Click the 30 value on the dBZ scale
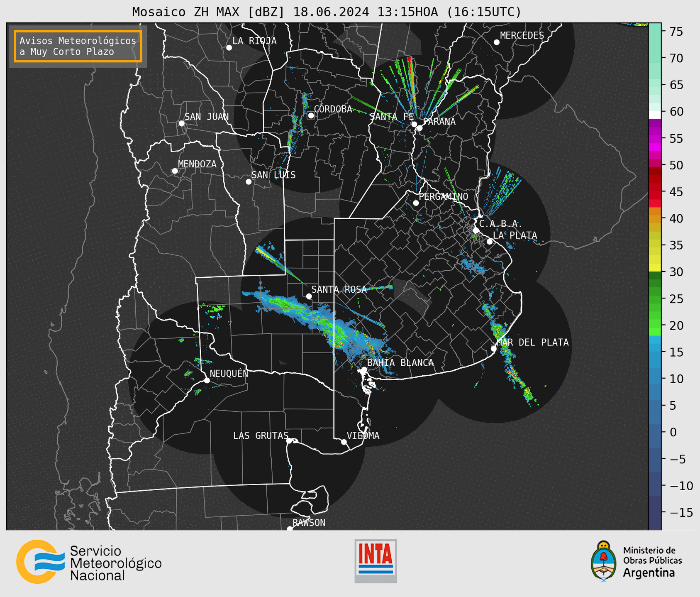The height and width of the screenshot is (597, 700). pos(676,272)
